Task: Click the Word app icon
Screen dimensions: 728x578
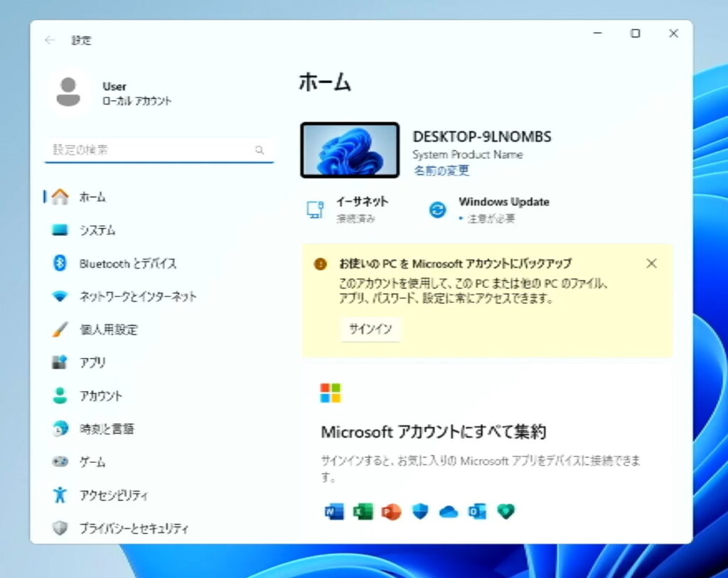Action: pyautogui.click(x=334, y=511)
